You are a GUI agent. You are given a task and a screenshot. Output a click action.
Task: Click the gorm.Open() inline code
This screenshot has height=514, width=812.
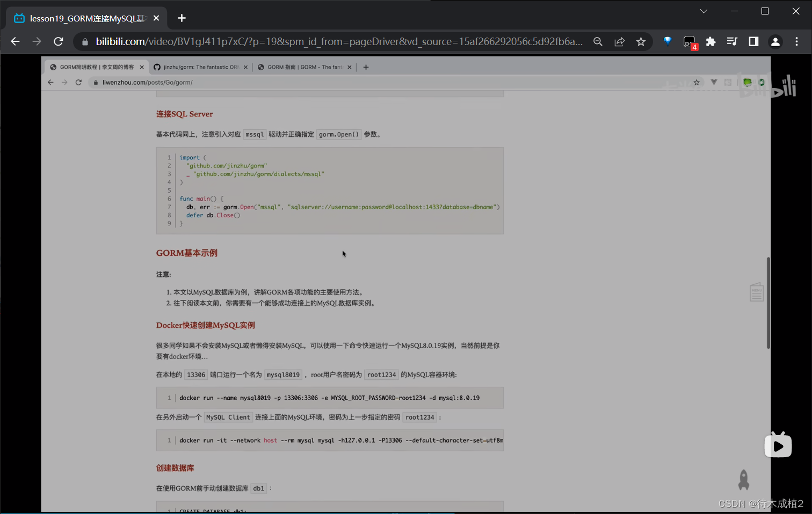point(339,134)
